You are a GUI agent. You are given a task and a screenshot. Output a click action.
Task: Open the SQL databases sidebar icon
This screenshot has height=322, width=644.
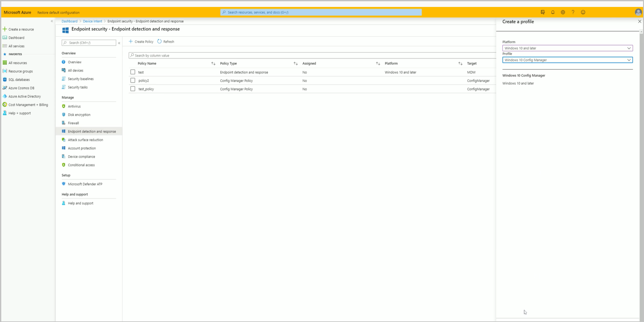point(4,79)
